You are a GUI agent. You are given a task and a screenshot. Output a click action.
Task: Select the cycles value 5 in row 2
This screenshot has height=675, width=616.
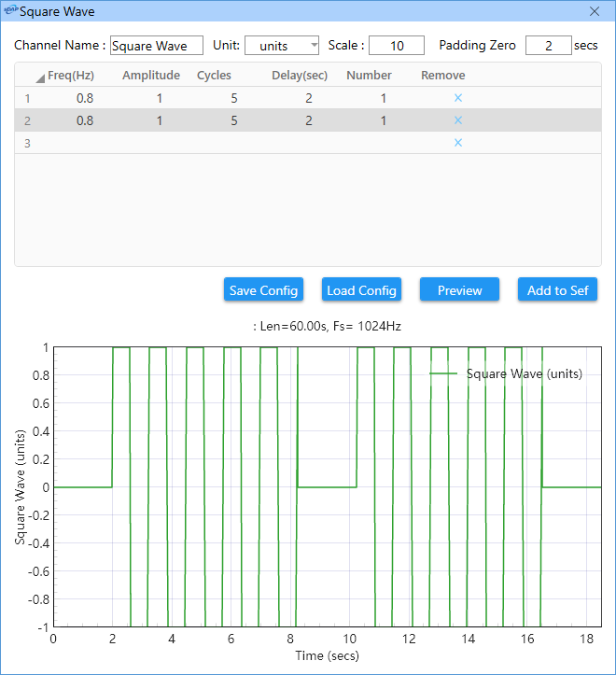coord(233,120)
